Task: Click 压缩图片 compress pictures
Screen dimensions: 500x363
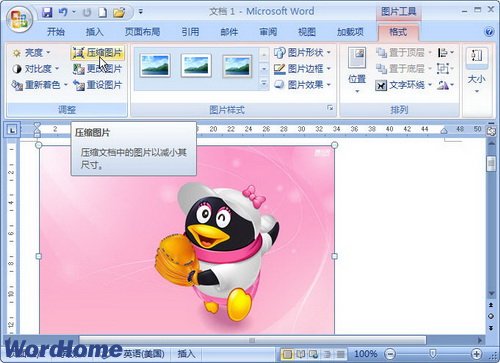Action: click(x=98, y=53)
